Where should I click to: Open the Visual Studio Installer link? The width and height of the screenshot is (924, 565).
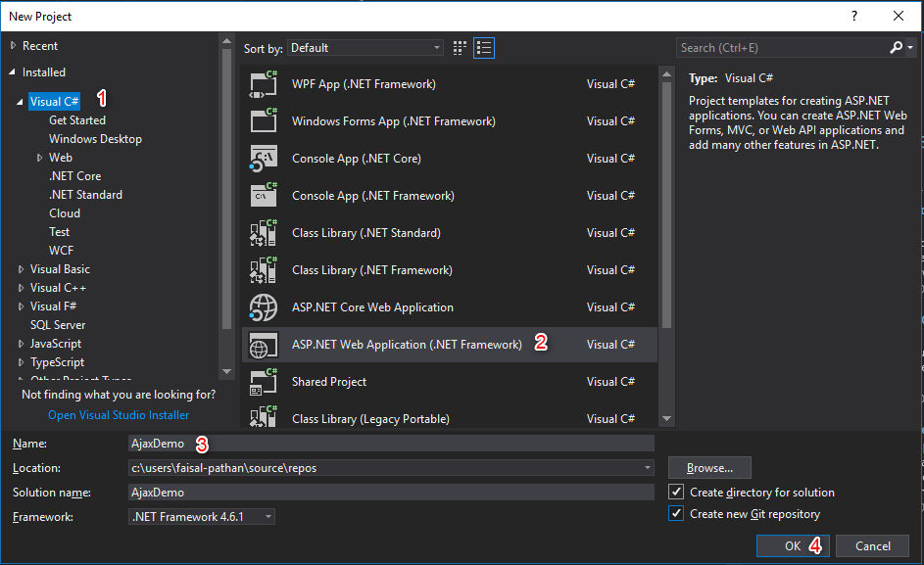(x=119, y=415)
